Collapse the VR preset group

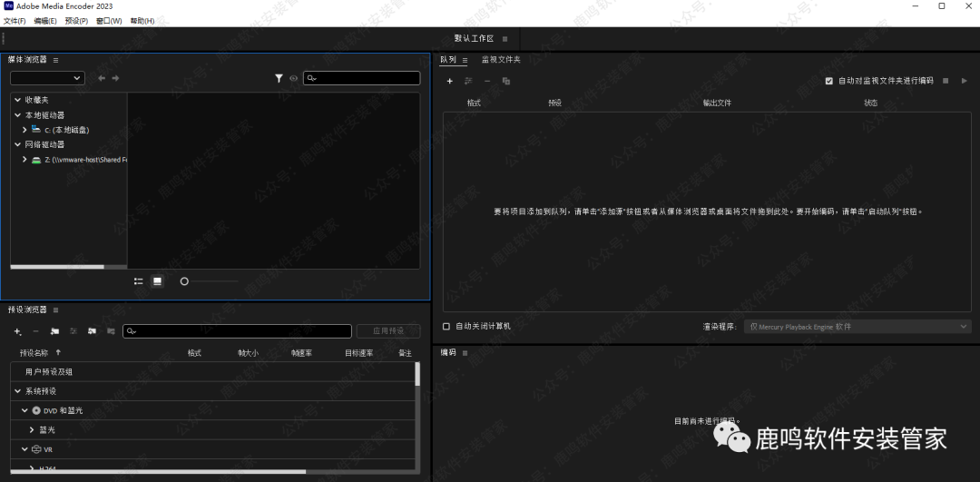coord(25,448)
